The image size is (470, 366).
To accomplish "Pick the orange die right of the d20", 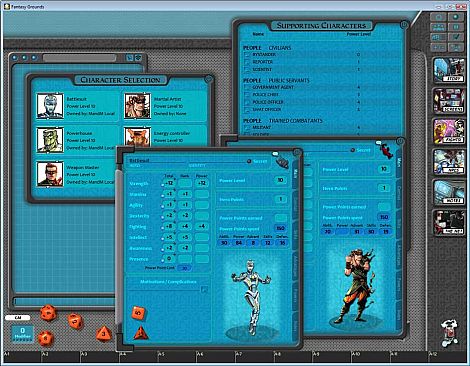I will pyautogui.click(x=75, y=321).
